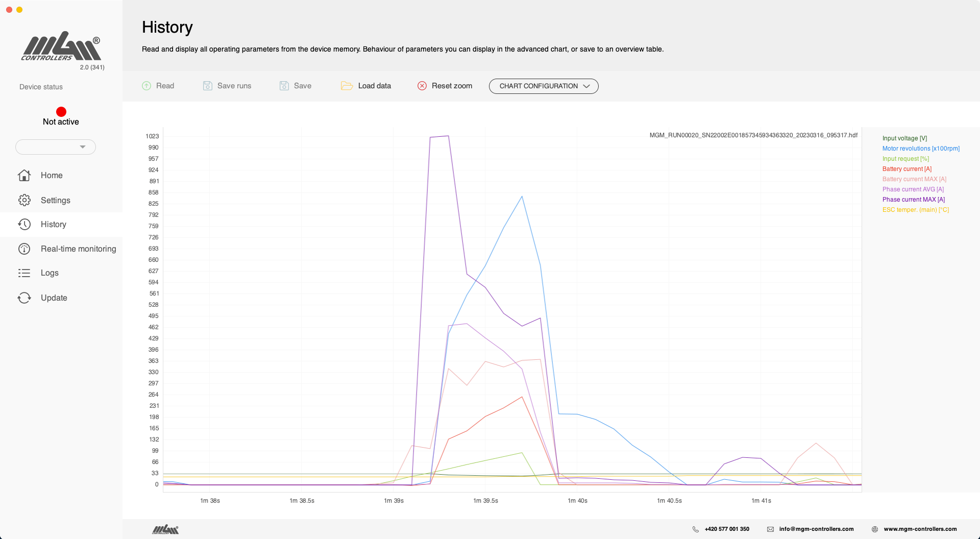Click the 1m 39.5s x-axis label

click(x=485, y=501)
